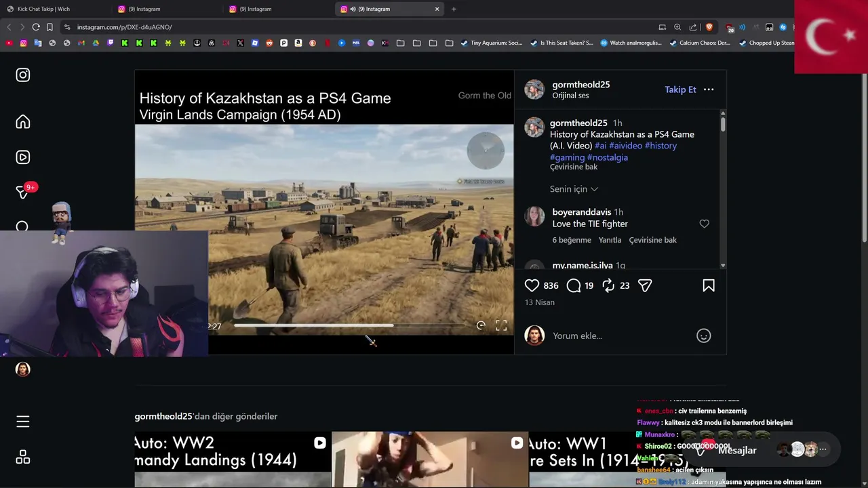Open post options three-dot menu
The image size is (868, 488).
pos(709,89)
